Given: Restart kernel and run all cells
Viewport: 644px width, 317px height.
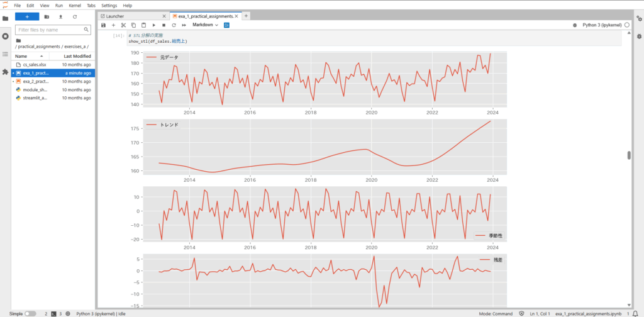Looking at the screenshot, I should [x=184, y=25].
